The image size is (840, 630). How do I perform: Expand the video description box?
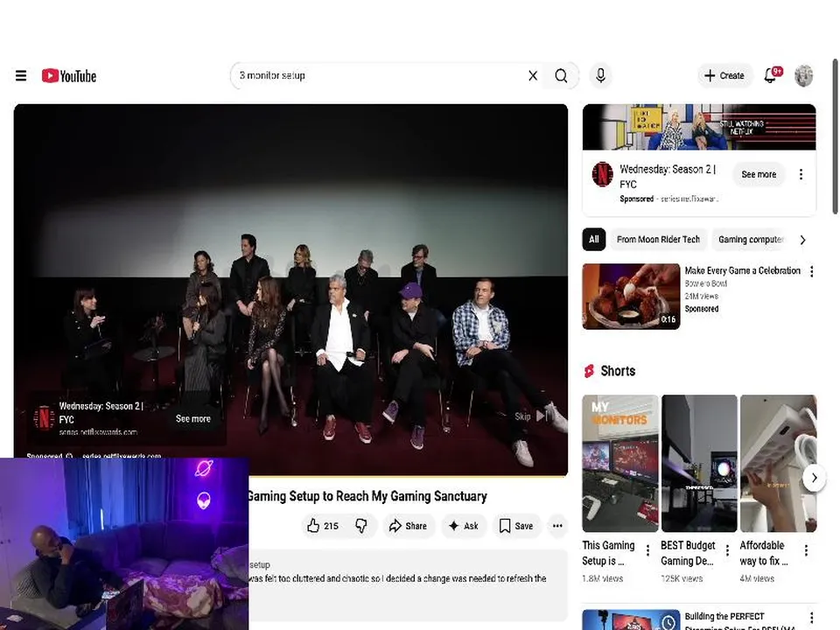pos(407,585)
